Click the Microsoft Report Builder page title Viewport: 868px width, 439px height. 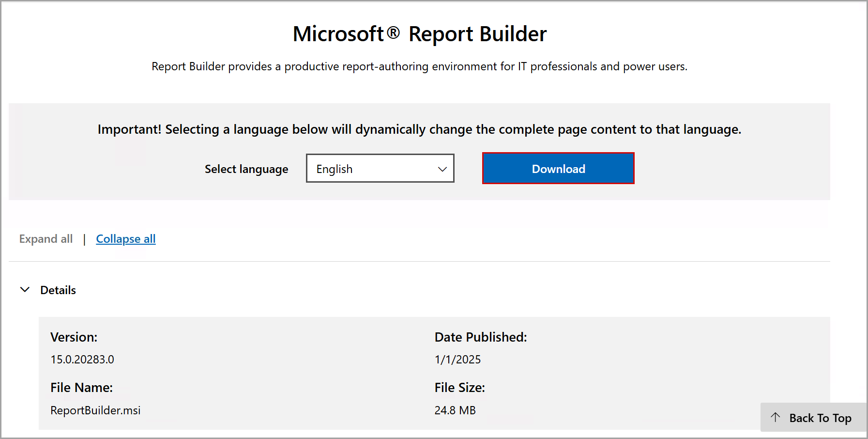[419, 34]
